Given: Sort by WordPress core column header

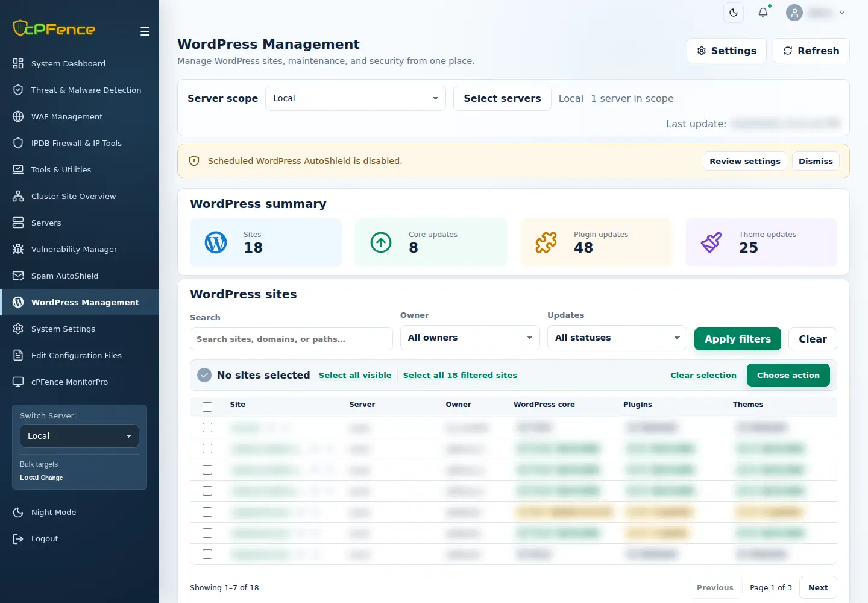Looking at the screenshot, I should [544, 405].
